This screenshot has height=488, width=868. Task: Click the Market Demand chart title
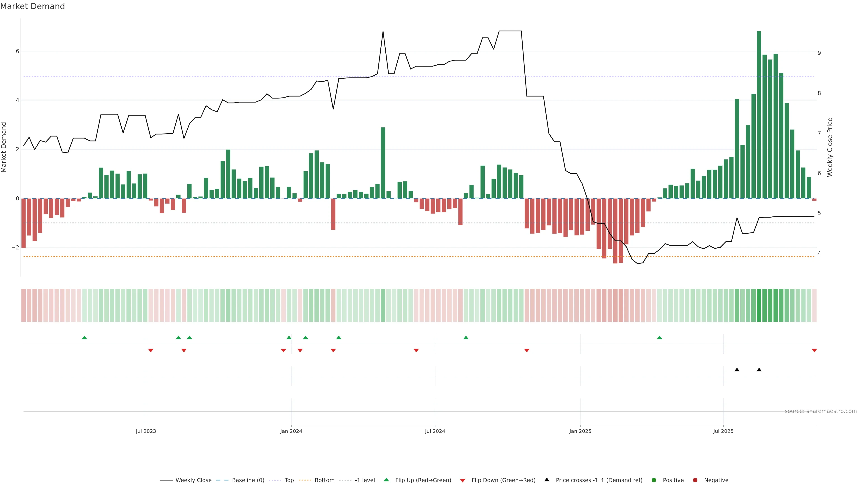coord(32,6)
